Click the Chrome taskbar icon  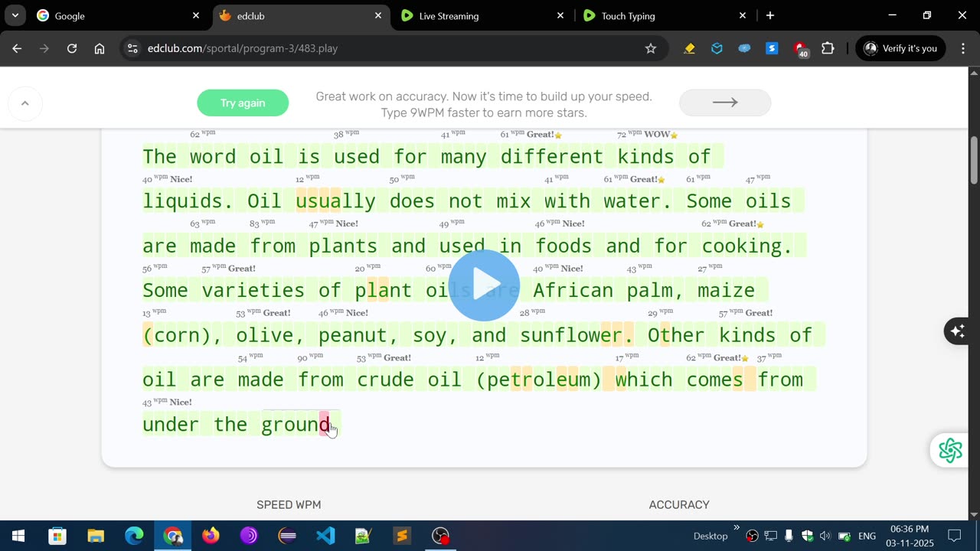point(172,536)
